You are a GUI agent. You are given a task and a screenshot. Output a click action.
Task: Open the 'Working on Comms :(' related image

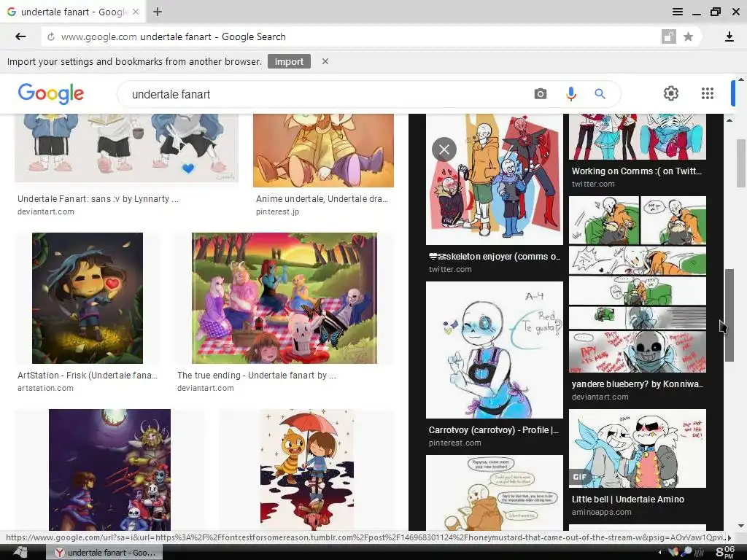638,136
